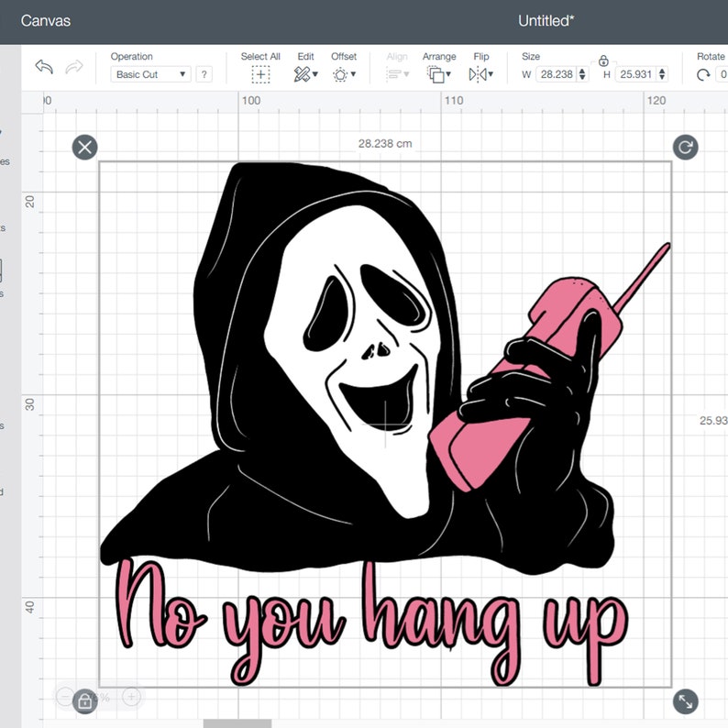The height and width of the screenshot is (728, 728).
Task: Click the Canvas title label
Action: coord(46,21)
